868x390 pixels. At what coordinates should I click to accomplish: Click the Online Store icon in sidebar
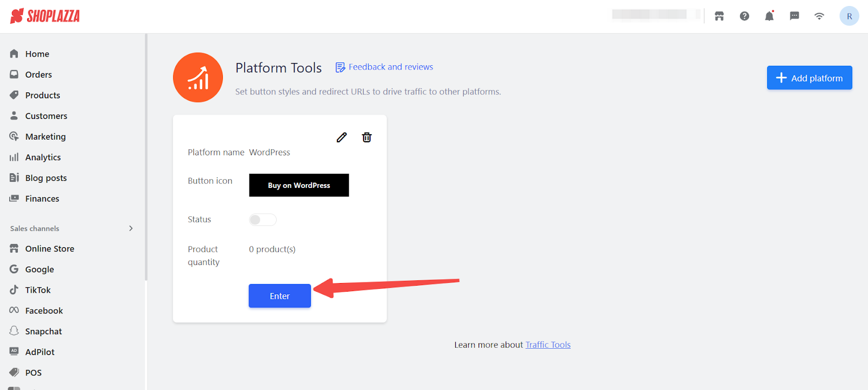pos(14,248)
